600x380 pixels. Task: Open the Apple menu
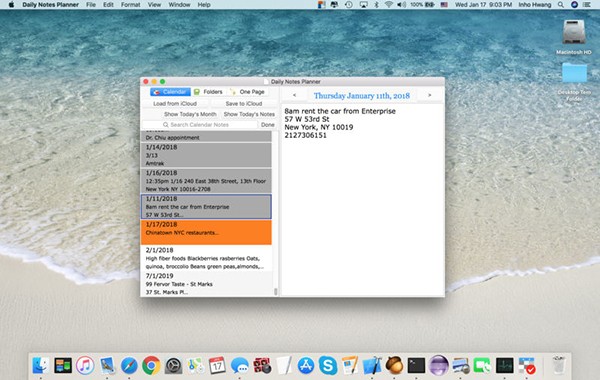click(11, 5)
